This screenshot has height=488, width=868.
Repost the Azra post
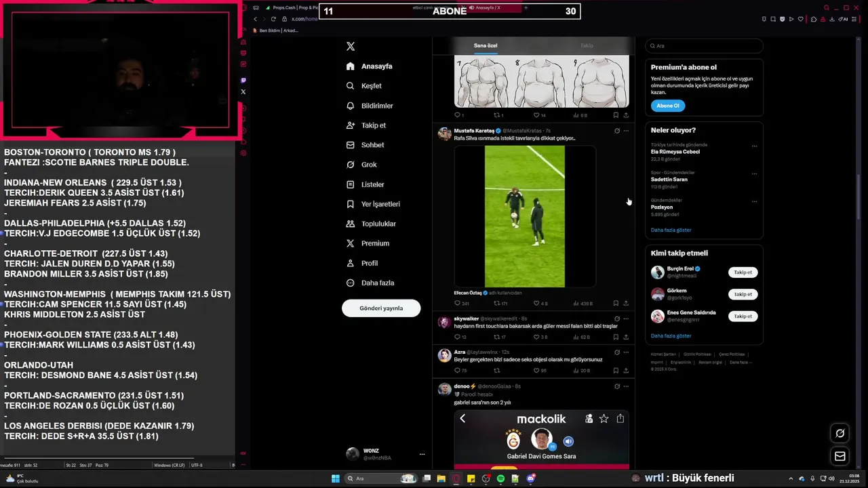click(x=497, y=371)
